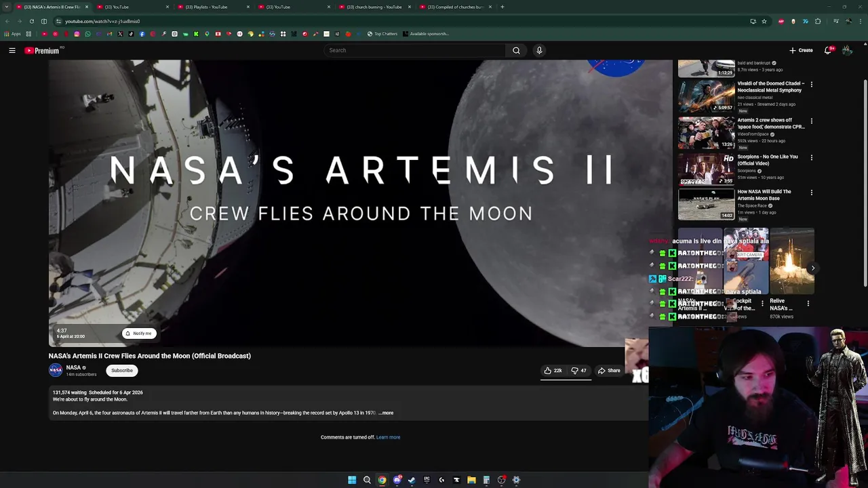Open the AdBlock Plus extension
Image resolution: width=868 pixels, height=488 pixels.
781,21
